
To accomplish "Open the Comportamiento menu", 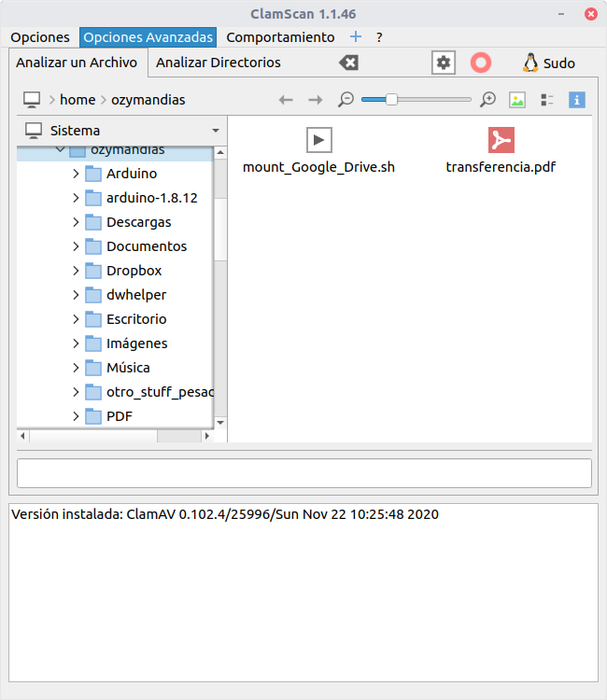I will [280, 37].
